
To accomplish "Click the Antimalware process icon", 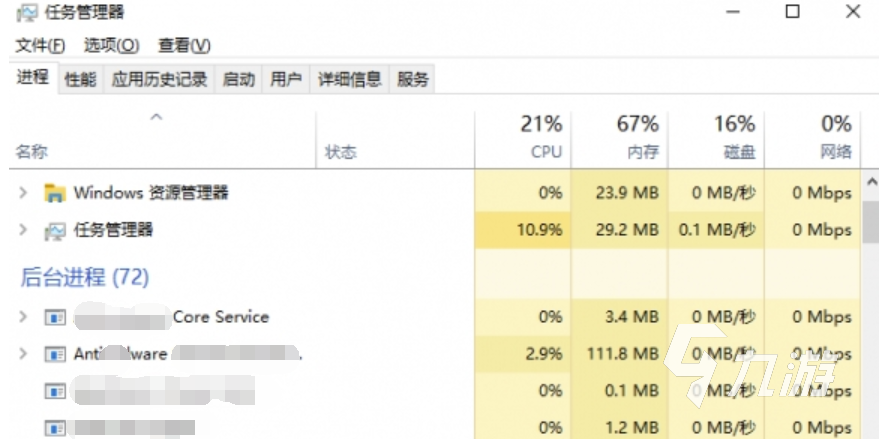I will click(55, 354).
